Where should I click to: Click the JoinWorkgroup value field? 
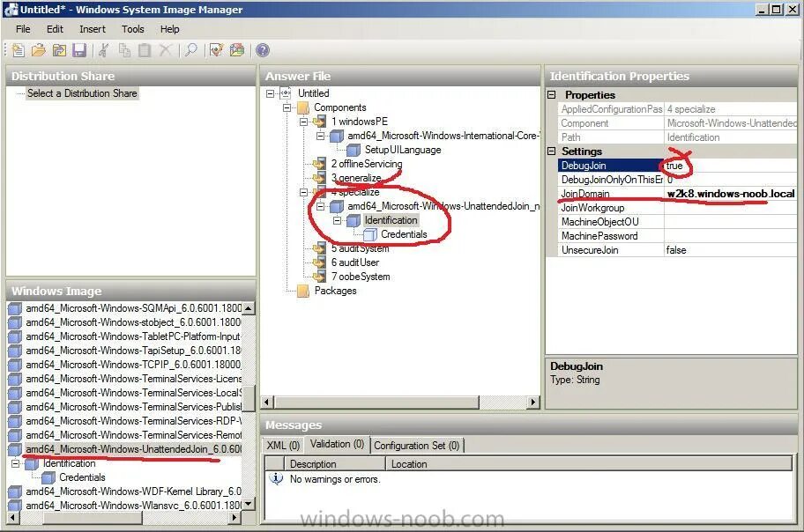[x=730, y=208]
